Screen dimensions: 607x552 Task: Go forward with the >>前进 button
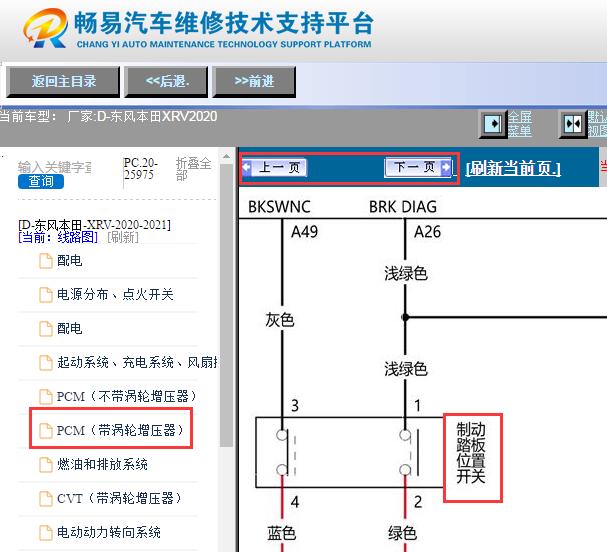254,81
